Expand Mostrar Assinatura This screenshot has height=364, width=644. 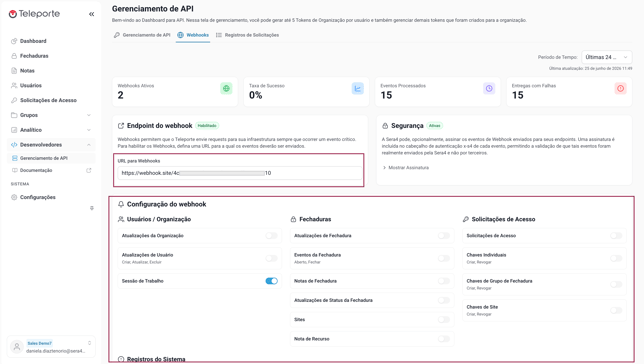point(406,168)
